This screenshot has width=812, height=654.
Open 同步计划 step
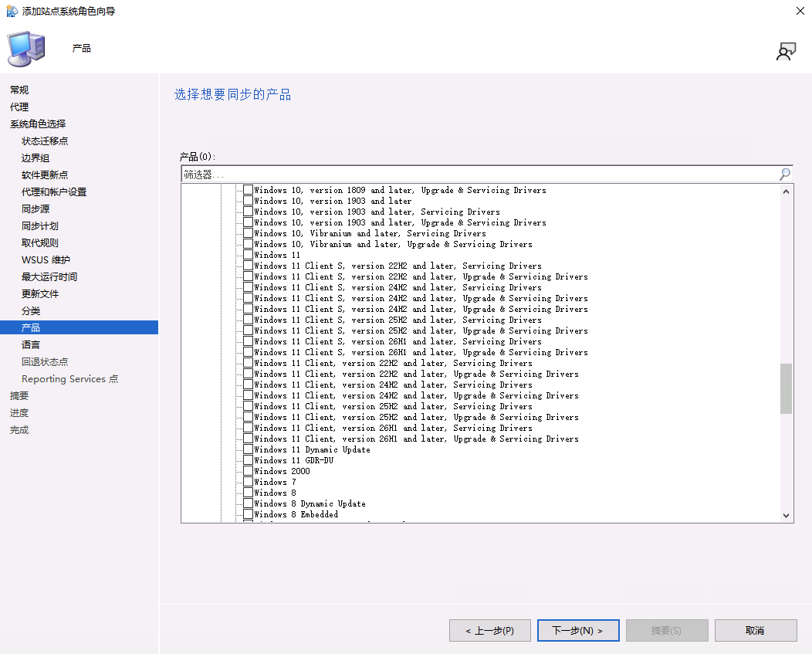click(40, 226)
